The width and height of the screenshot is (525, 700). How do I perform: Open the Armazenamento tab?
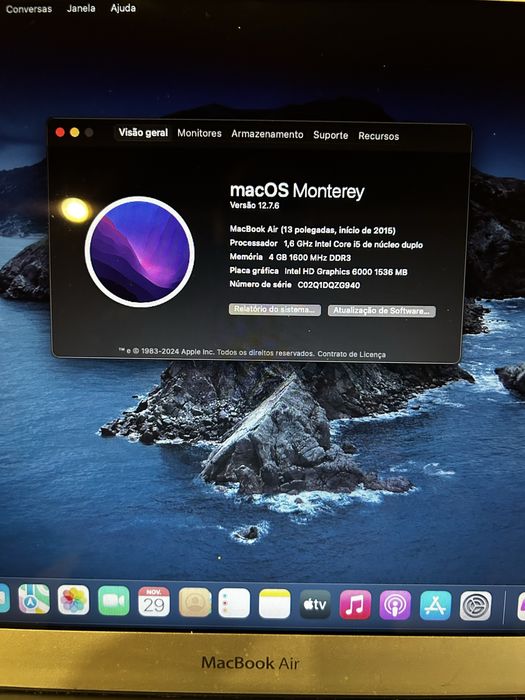pyautogui.click(x=267, y=134)
